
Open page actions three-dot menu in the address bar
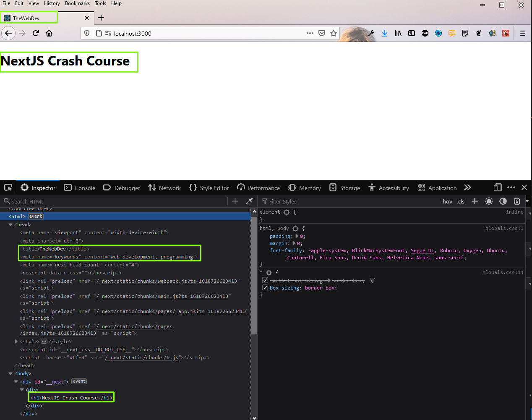coord(310,33)
